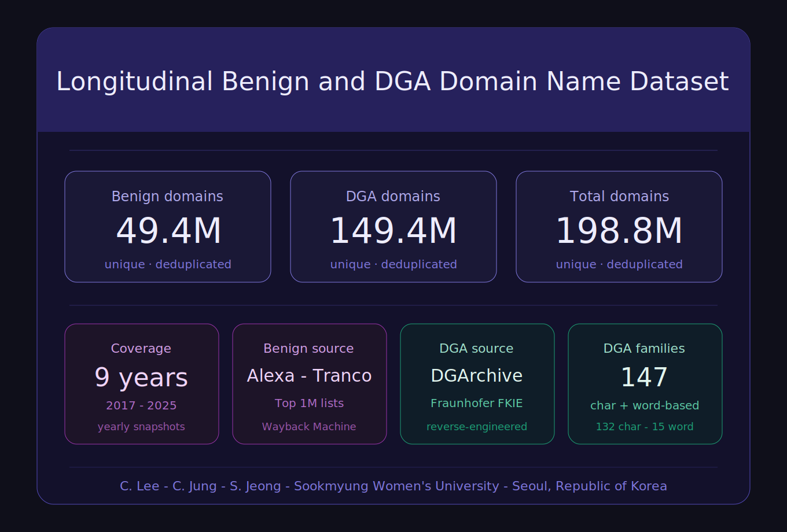
Task: Select the 'Benign source' label
Action: (308, 349)
